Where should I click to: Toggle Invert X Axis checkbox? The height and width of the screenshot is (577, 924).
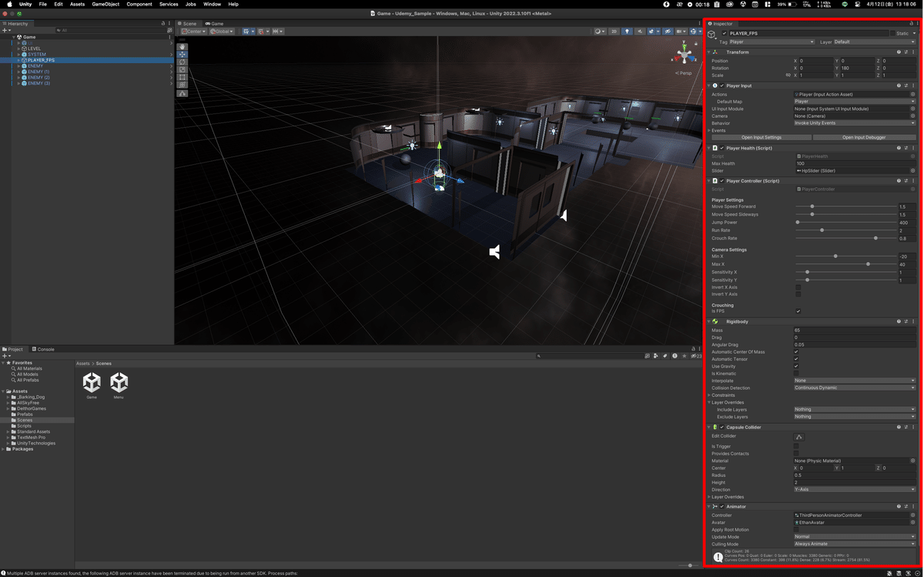[798, 287]
